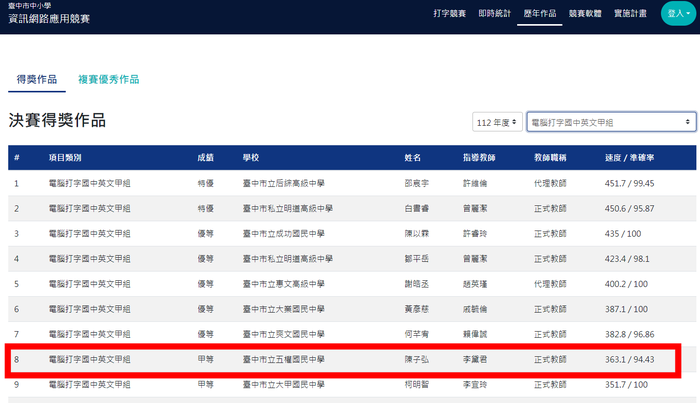Select the speed value 450.6 / 95.87
The width and height of the screenshot is (700, 403).
629,208
